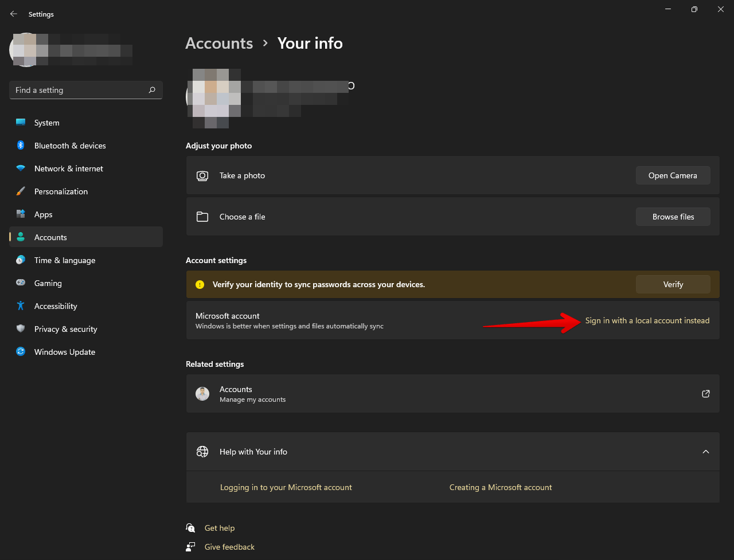
Task: Click Sign in with a local account instead
Action: [647, 320]
